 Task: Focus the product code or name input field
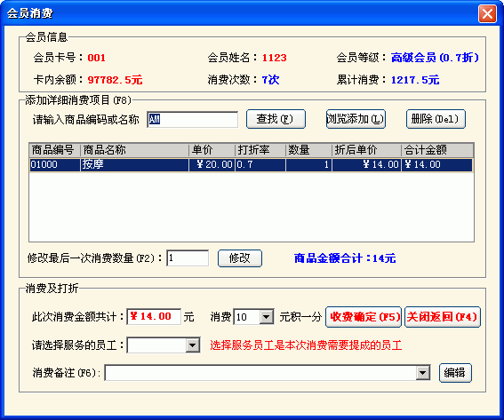coord(193,120)
